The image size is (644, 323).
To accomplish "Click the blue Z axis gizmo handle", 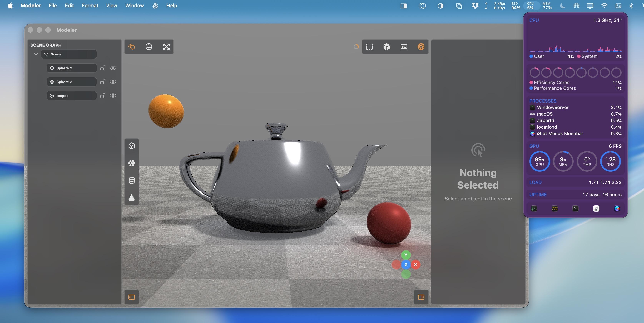I will click(406, 265).
